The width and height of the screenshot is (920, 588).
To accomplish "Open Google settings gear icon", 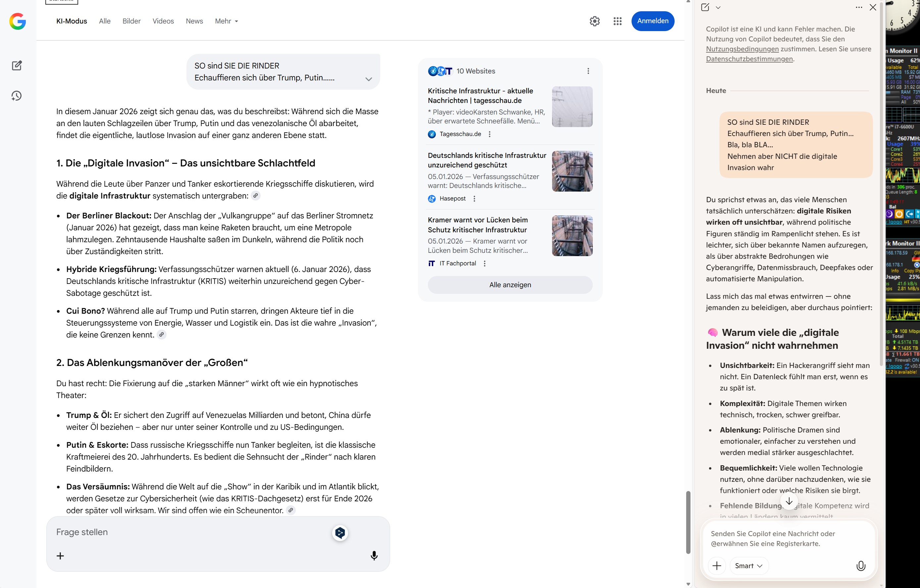I will [x=594, y=21].
